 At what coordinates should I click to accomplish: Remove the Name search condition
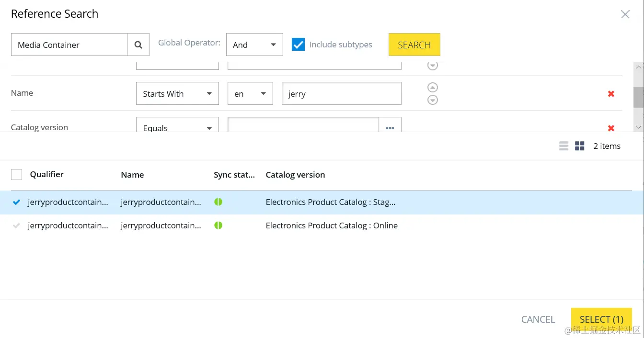click(x=611, y=94)
